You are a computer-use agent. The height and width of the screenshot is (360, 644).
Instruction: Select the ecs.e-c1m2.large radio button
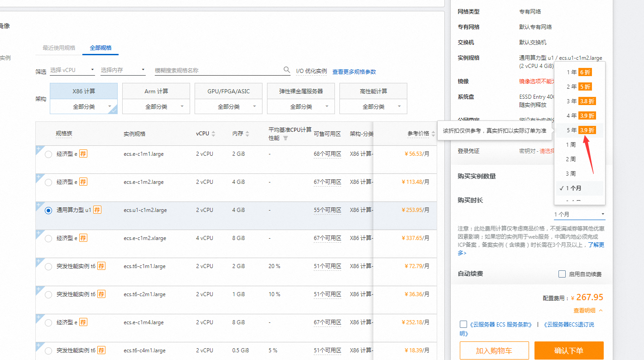click(48, 182)
